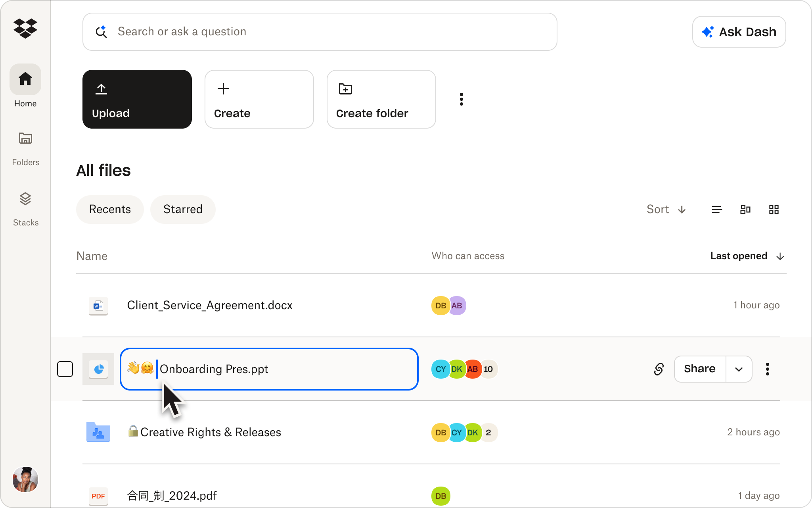Switch to list view layout
Viewport: 812px width, 508px height.
[x=716, y=209]
